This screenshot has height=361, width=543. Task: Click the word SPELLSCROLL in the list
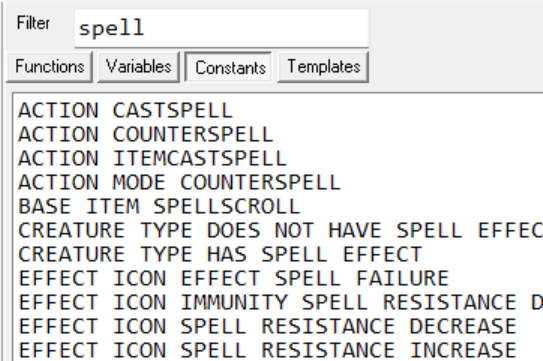[226, 206]
